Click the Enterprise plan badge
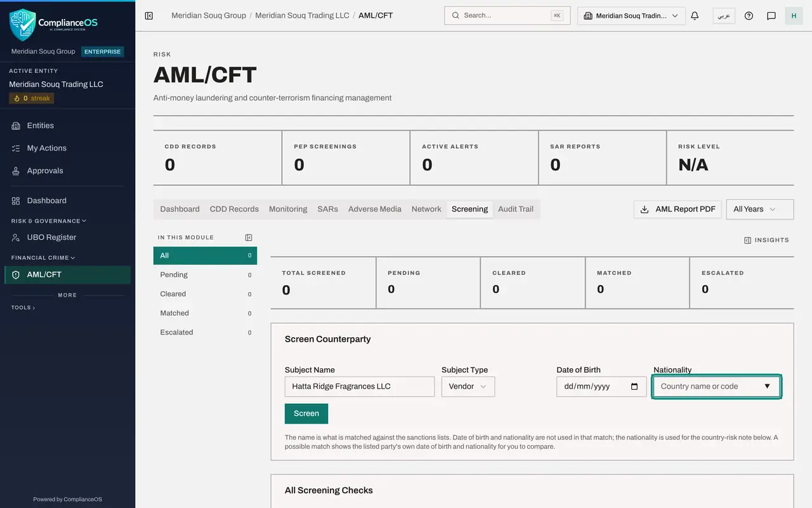 [103, 51]
